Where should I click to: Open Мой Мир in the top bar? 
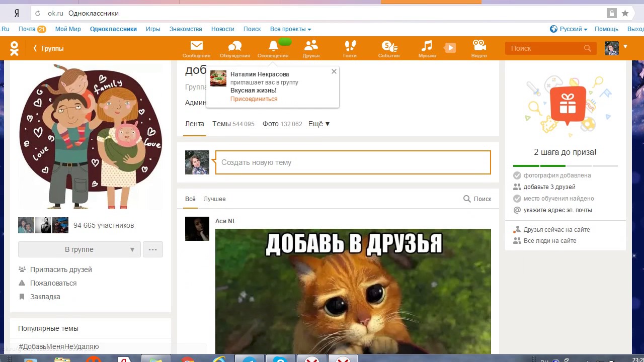click(68, 29)
